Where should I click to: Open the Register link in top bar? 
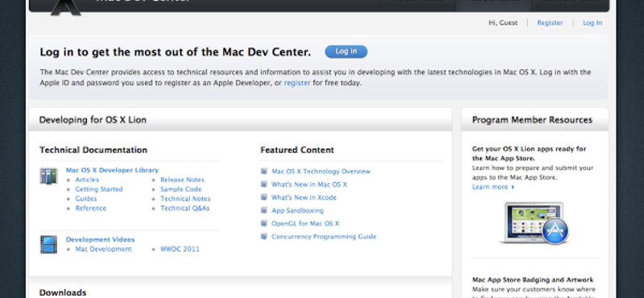click(550, 23)
